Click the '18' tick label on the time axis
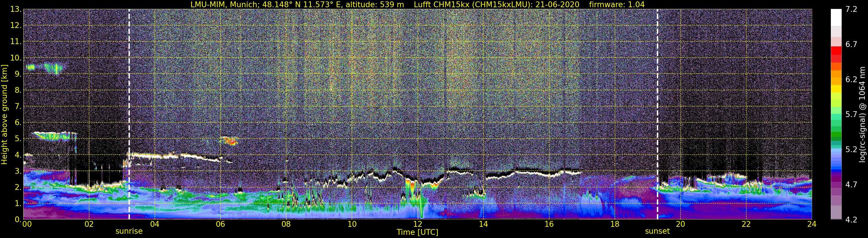 click(x=614, y=224)
